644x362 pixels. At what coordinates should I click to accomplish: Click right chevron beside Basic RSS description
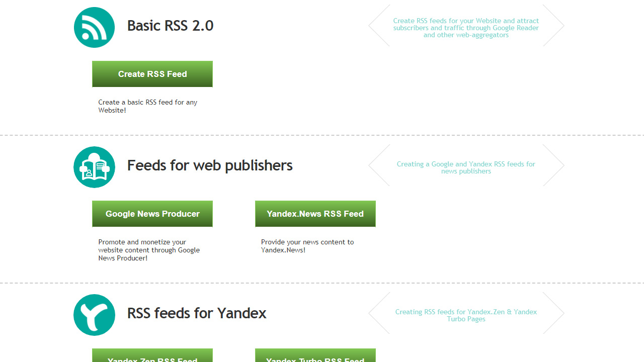pos(553,26)
